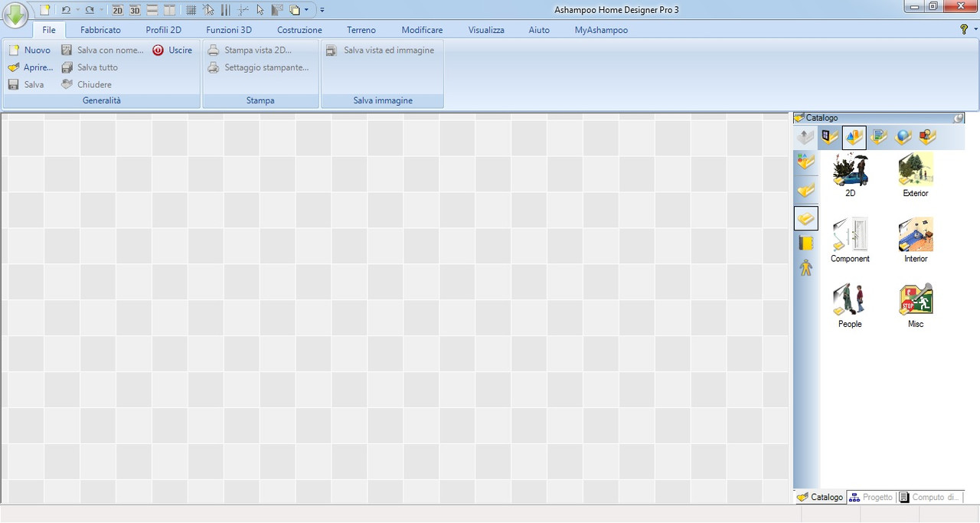The width and height of the screenshot is (980, 523).
Task: Click the yellow person figure sidebar icon
Action: [805, 268]
